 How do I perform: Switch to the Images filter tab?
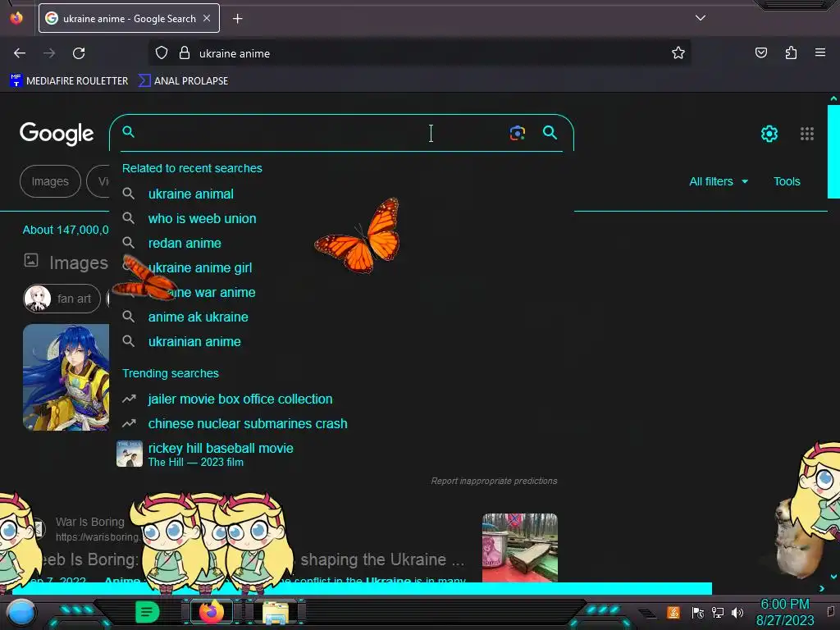pos(50,181)
